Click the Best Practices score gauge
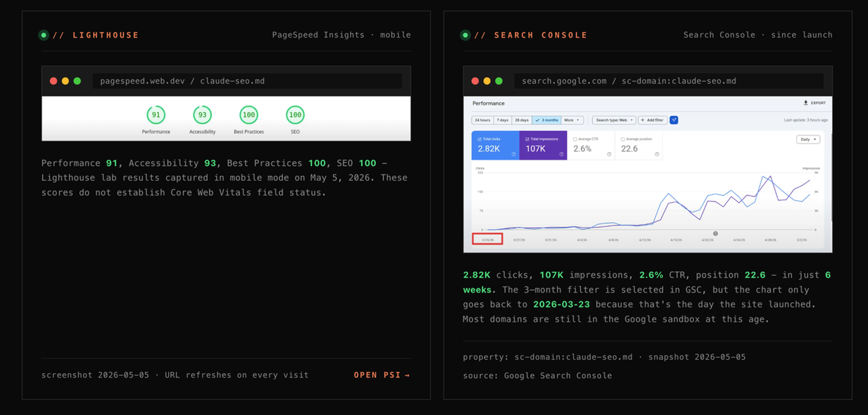 pyautogui.click(x=248, y=115)
